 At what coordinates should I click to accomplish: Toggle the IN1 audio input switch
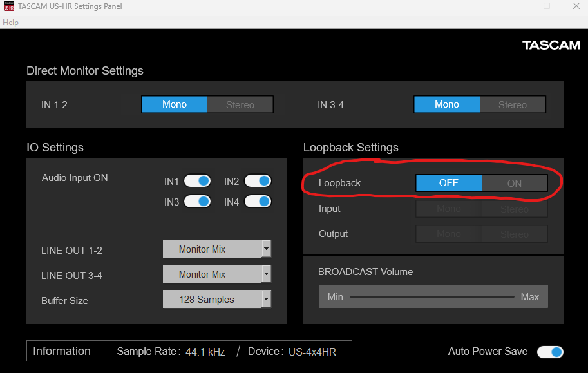coord(197,181)
